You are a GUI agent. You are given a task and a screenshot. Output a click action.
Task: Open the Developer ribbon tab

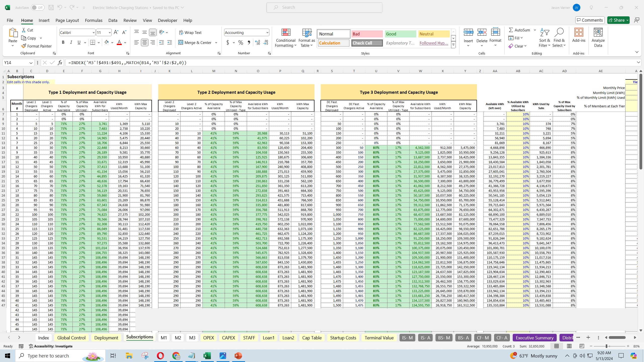tap(168, 20)
